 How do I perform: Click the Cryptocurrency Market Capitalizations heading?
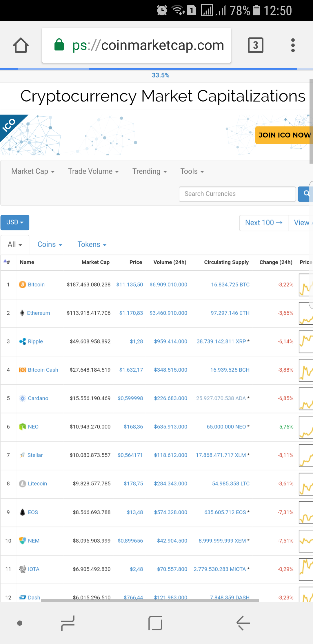pos(163,96)
